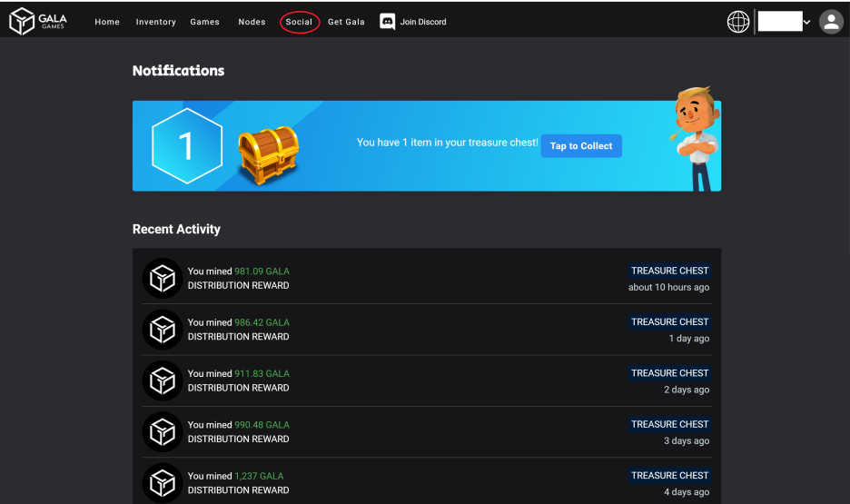The width and height of the screenshot is (850, 504).
Task: Expand the account dropdown chevron
Action: (806, 22)
